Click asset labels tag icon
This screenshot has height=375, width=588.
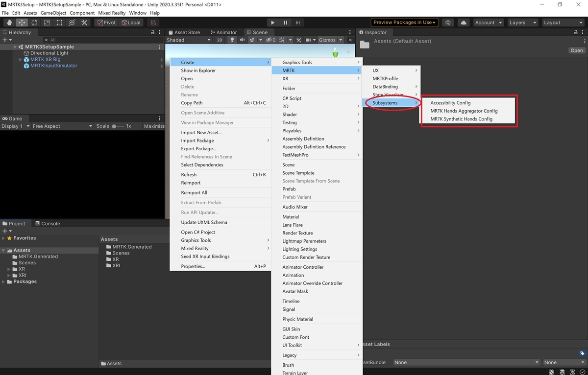pos(582,353)
